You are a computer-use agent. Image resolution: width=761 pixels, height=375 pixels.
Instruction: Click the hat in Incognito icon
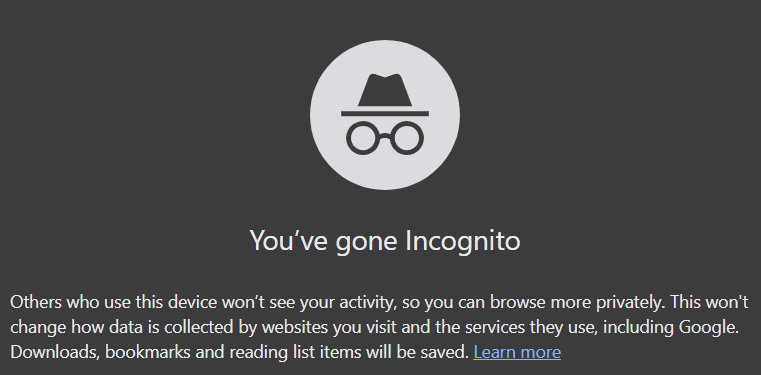tap(385, 95)
